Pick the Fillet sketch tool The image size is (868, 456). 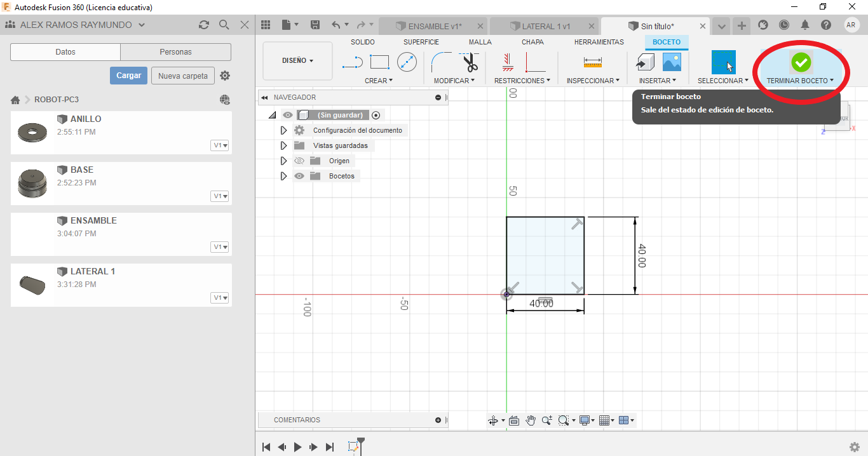[x=441, y=62]
